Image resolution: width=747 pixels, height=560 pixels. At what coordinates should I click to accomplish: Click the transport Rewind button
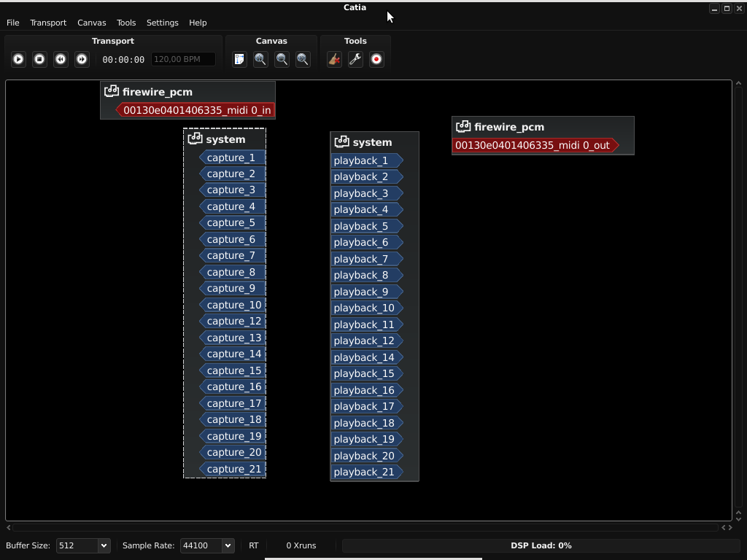(61, 59)
